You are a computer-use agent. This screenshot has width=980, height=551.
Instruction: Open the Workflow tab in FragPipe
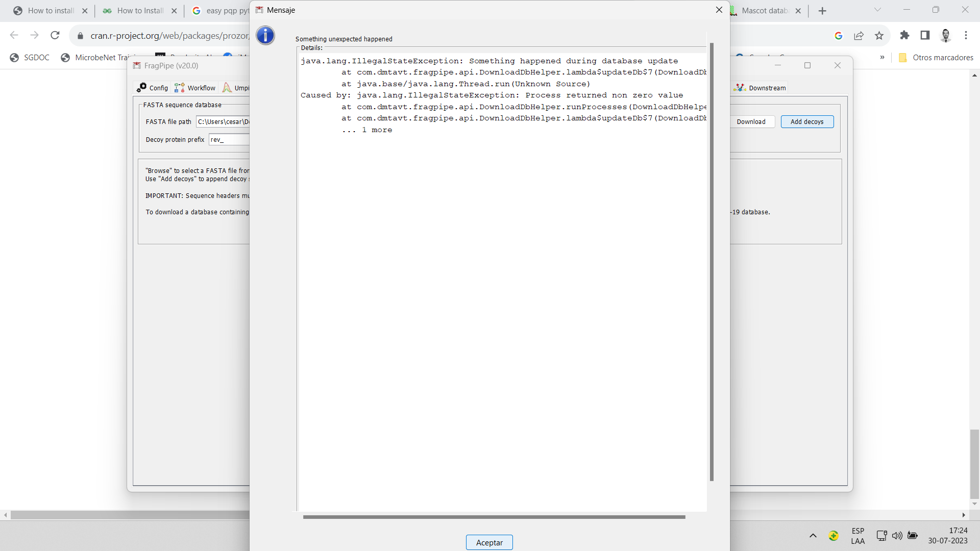coord(194,87)
